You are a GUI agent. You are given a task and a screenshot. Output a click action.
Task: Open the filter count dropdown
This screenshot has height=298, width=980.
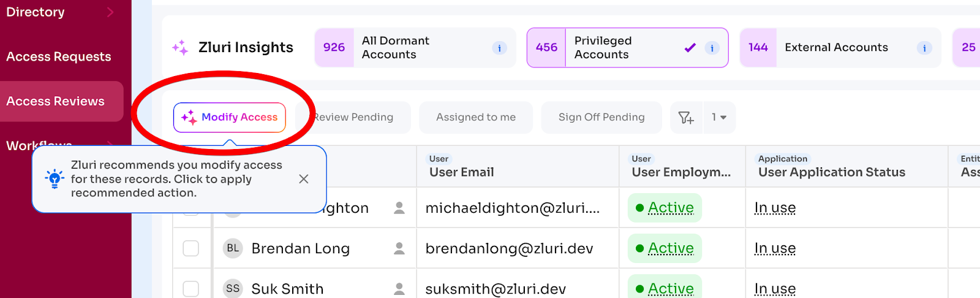(719, 117)
